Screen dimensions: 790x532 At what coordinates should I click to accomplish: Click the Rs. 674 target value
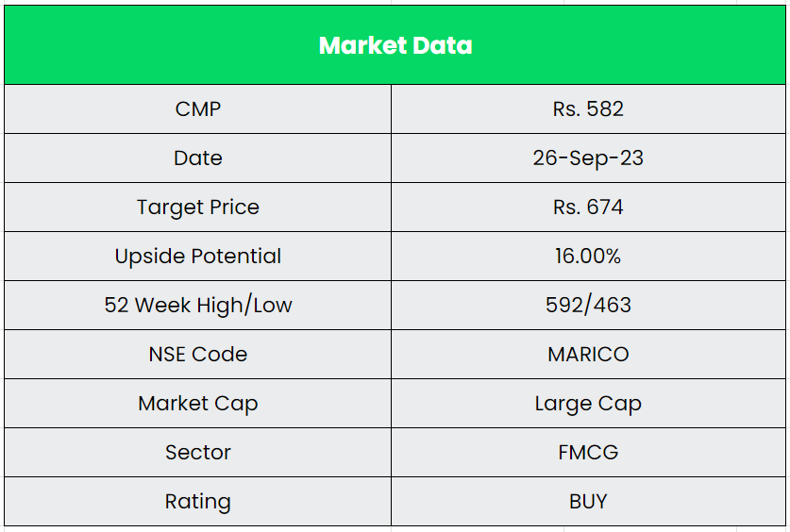[x=588, y=208]
